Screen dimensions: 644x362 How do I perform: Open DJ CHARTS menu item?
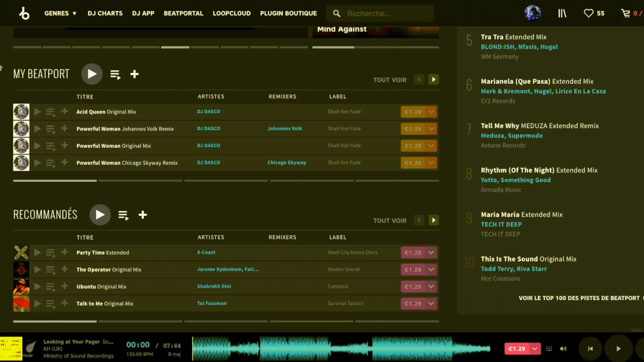tap(105, 13)
